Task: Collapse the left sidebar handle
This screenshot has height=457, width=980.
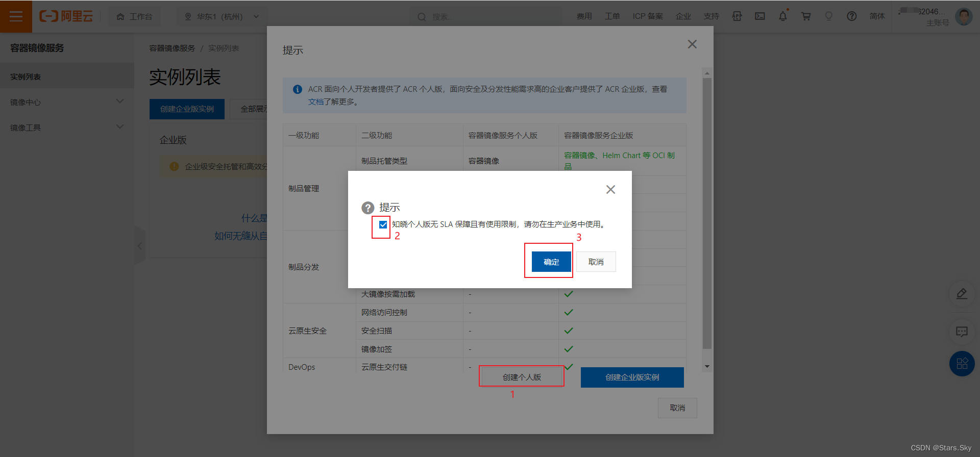Action: [140, 245]
